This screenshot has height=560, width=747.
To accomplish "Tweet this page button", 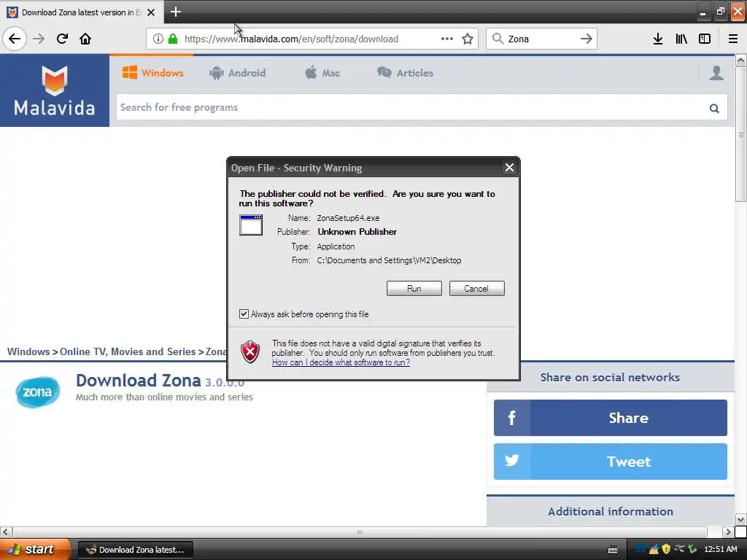I will [x=611, y=462].
